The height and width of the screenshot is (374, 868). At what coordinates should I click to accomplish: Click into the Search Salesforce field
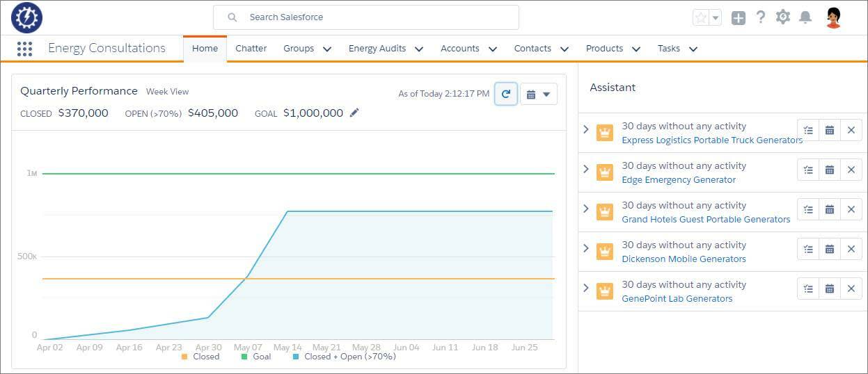(366, 17)
